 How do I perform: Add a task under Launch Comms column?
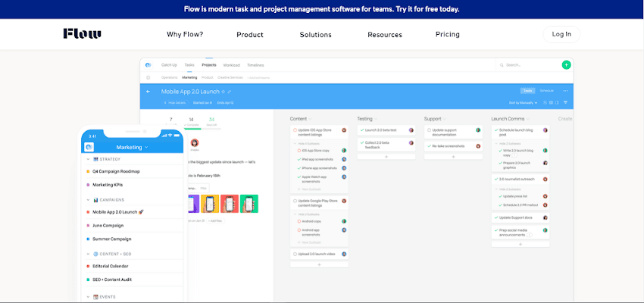pos(521,244)
